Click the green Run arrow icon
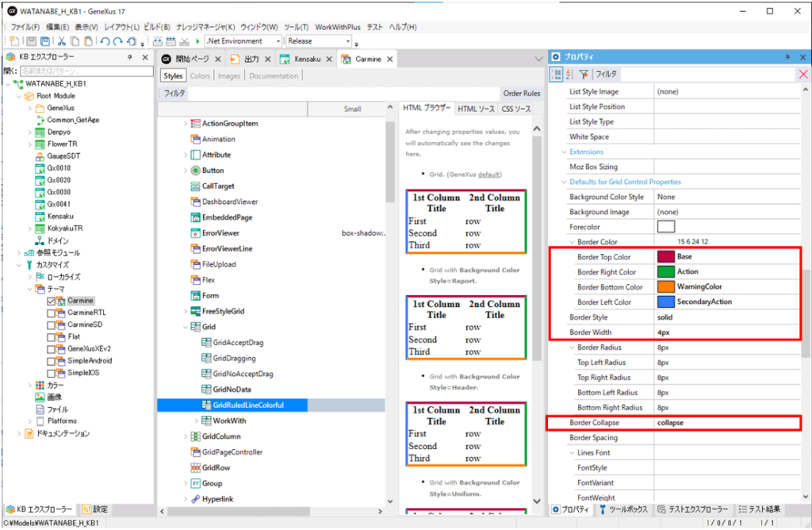Viewport: 812px width, 530px height. click(197, 41)
